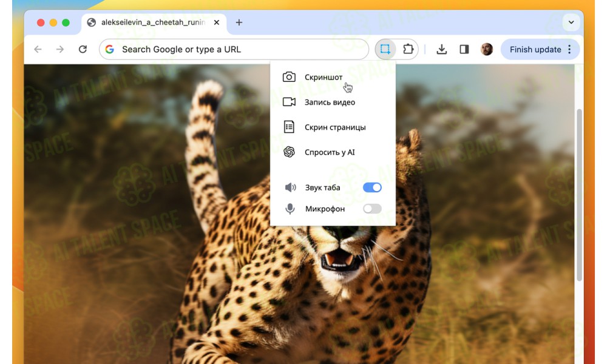Image resolution: width=607 pixels, height=364 pixels.
Task: Click the yellow minimize window button
Action: pyautogui.click(x=53, y=22)
